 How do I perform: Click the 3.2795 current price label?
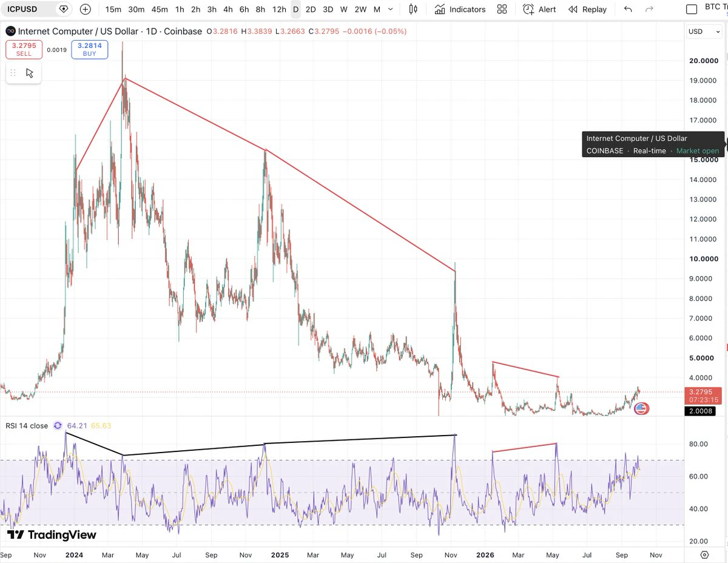[x=704, y=396]
